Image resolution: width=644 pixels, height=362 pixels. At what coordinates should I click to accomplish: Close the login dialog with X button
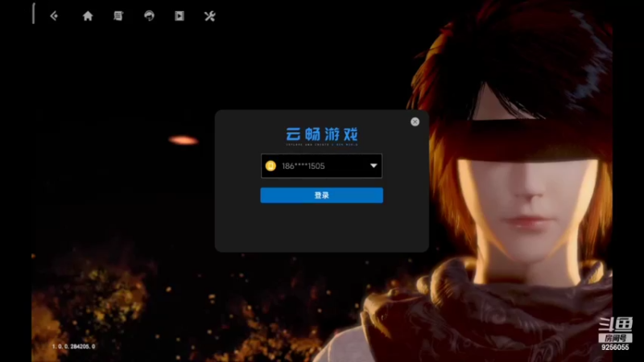(x=415, y=122)
